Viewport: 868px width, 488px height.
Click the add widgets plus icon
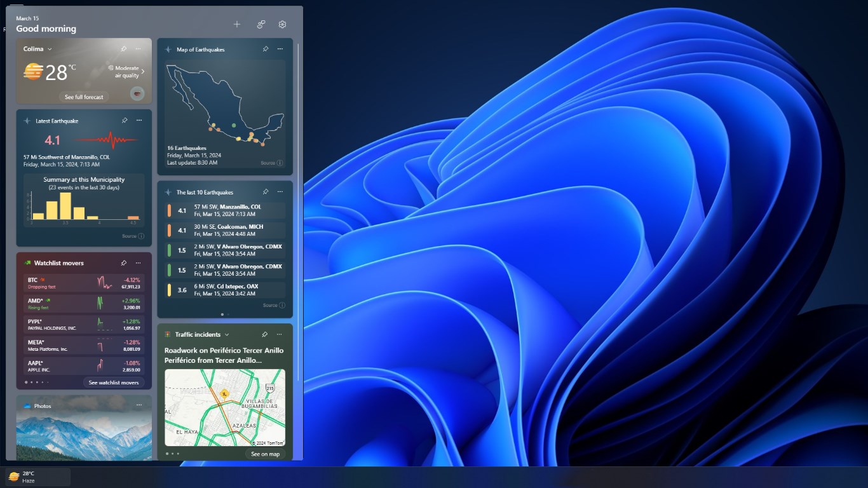point(237,24)
